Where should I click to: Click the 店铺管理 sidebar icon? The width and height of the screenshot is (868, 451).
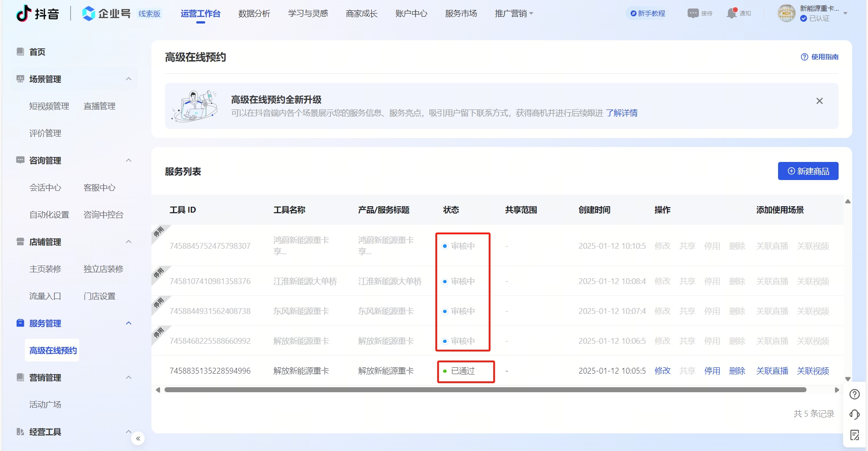coord(20,242)
